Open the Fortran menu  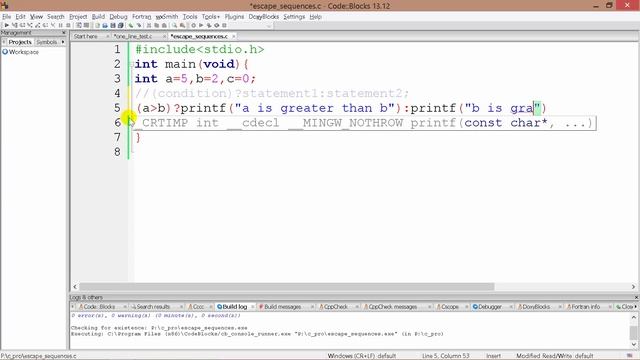click(142, 17)
